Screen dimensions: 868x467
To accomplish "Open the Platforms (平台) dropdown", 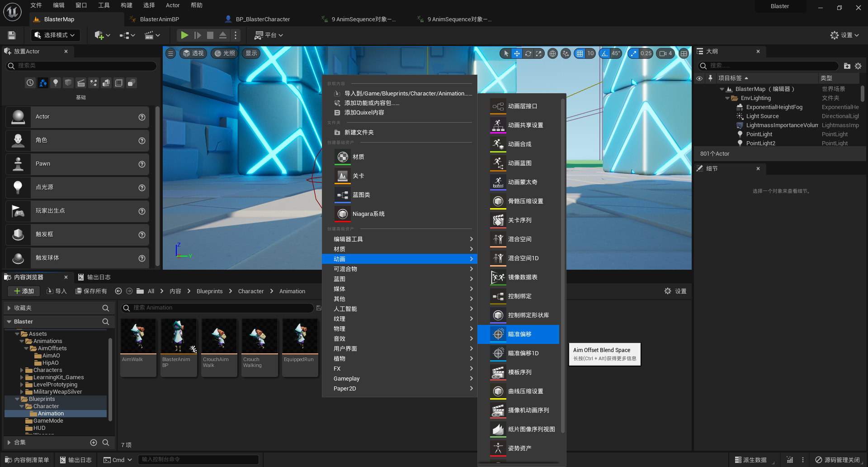I will click(x=269, y=35).
